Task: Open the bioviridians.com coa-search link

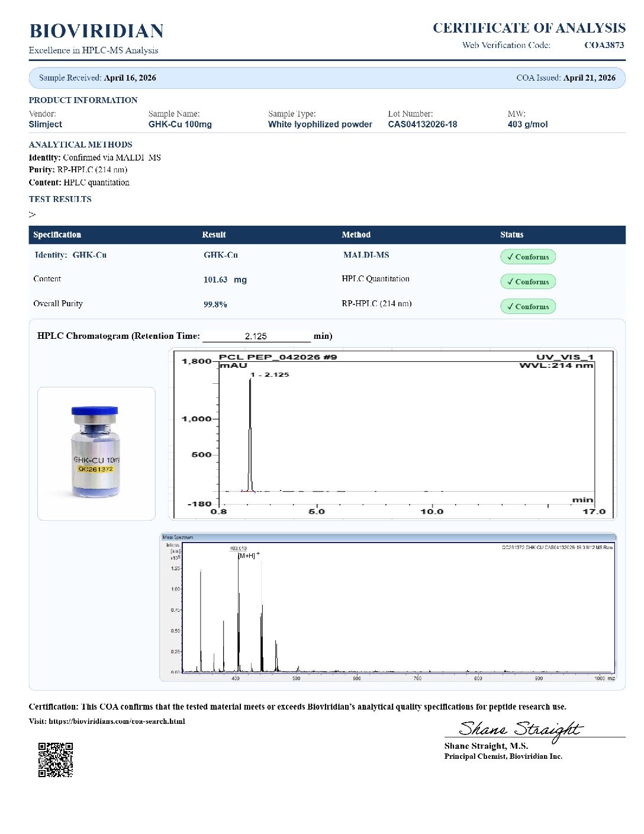Action: point(117,721)
